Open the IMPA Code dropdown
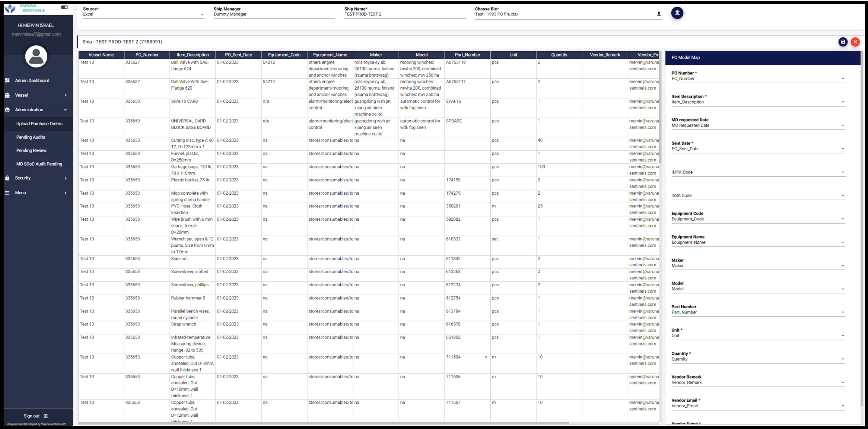The image size is (868, 429). [x=758, y=172]
